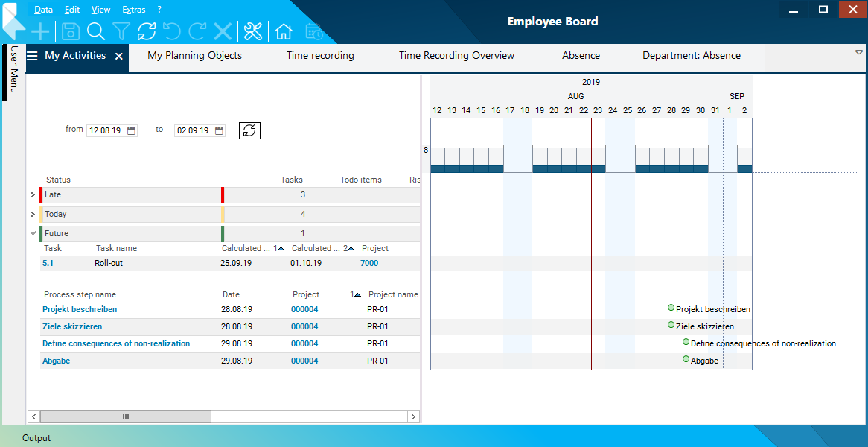Image resolution: width=868 pixels, height=447 pixels.
Task: Click the calendar-clock toolbar icon
Action: click(314, 31)
